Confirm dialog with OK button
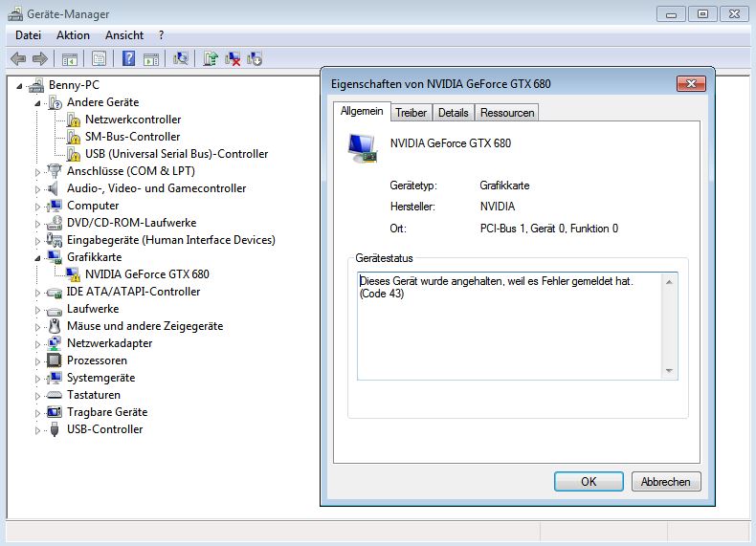The image size is (756, 546). (589, 481)
